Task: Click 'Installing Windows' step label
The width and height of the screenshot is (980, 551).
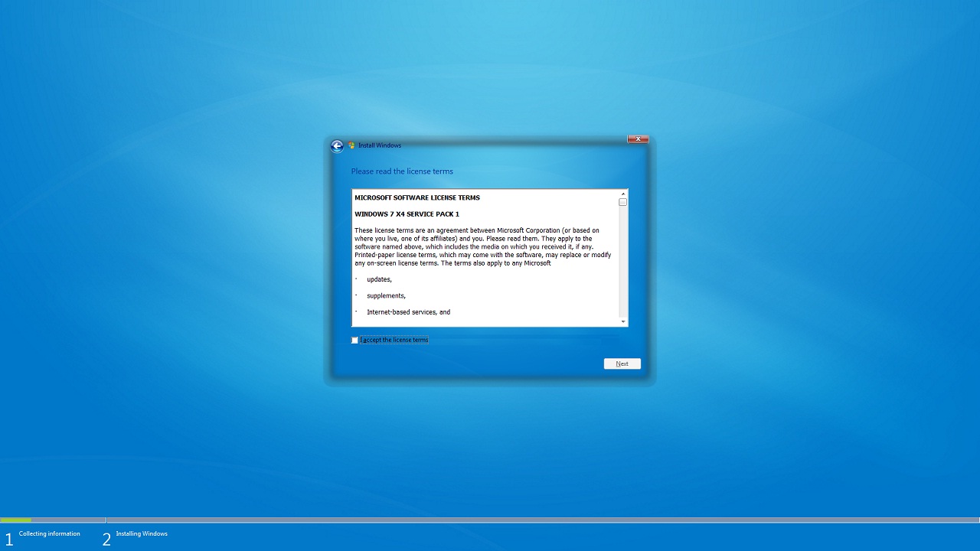Action: point(142,533)
